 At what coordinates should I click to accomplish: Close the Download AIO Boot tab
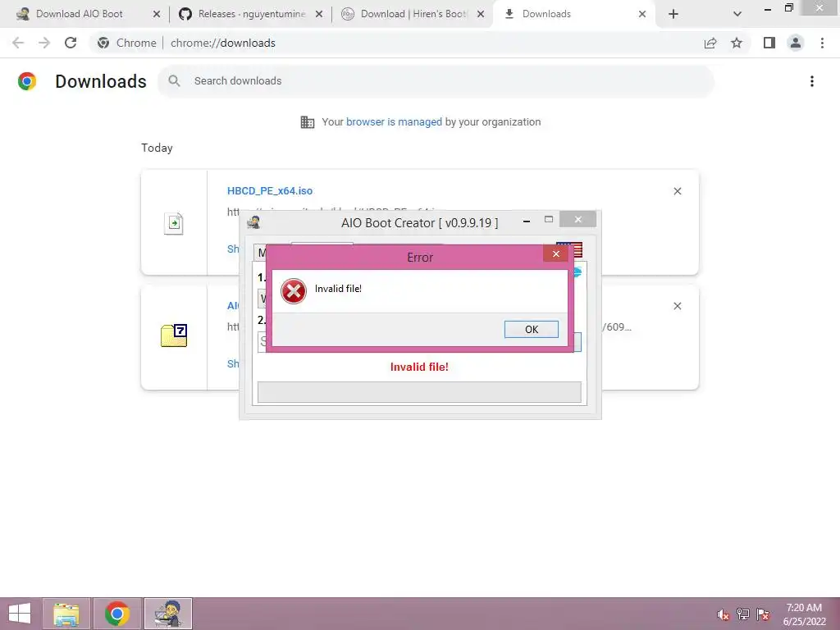pyautogui.click(x=157, y=15)
